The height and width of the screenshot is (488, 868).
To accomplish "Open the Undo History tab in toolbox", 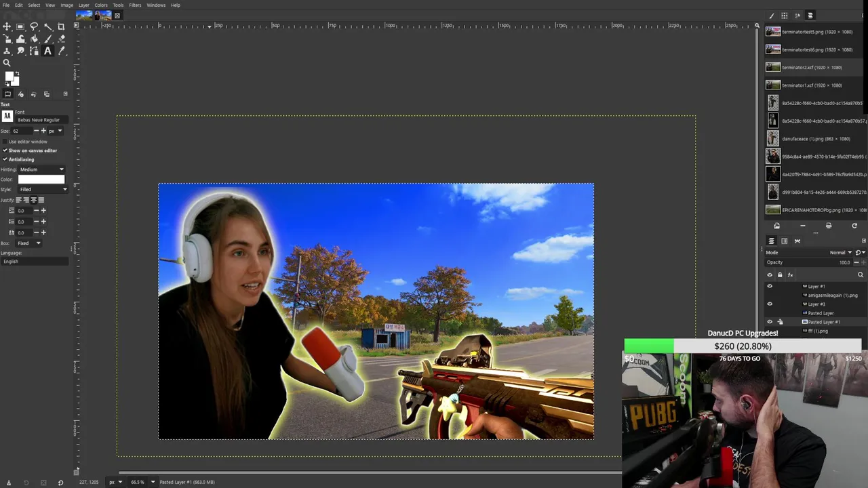I will (x=33, y=94).
